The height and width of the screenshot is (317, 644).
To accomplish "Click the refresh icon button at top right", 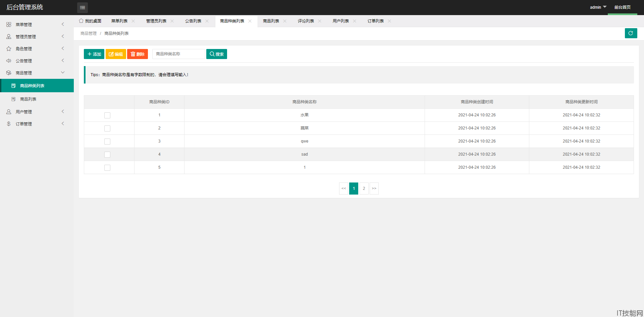I will (x=631, y=33).
